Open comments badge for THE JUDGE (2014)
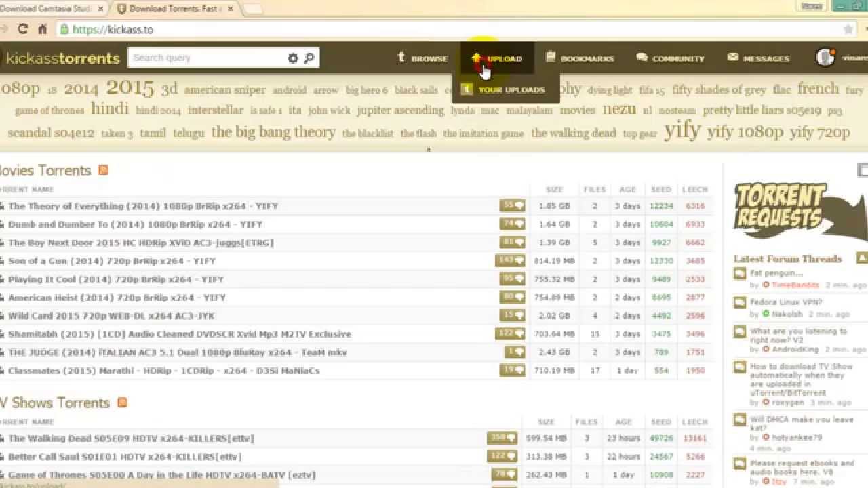This screenshot has height=488, width=868. pos(515,352)
